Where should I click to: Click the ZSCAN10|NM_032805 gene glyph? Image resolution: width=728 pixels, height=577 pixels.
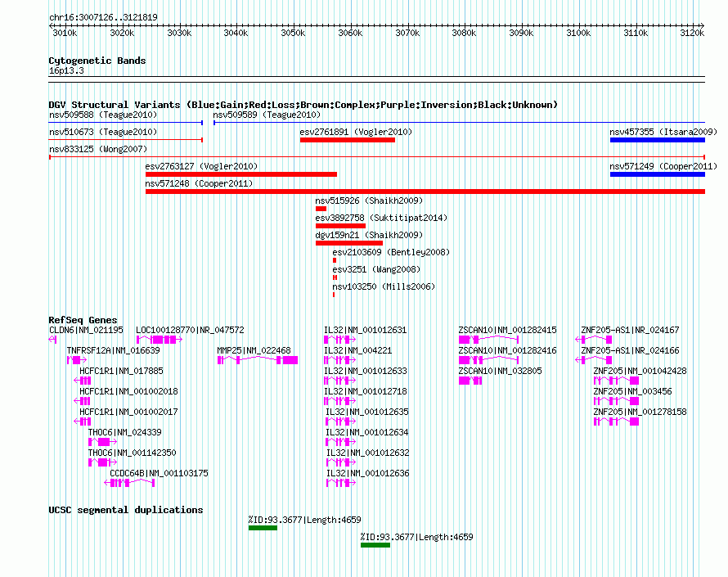[470, 381]
